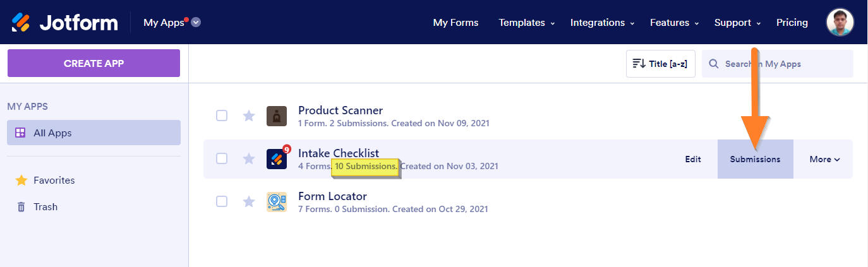Viewport: 868px width, 267px height.
Task: Click the Product Scanner app icon
Action: point(277,116)
